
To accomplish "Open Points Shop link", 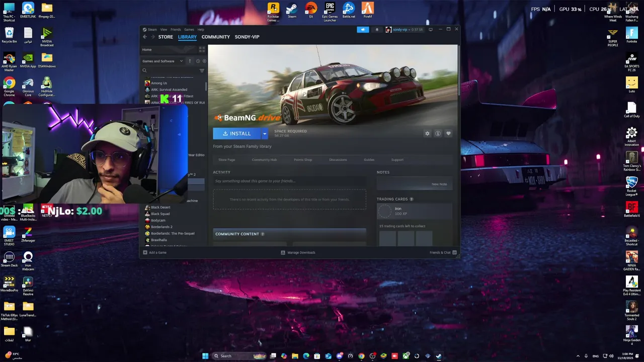I will pyautogui.click(x=303, y=160).
